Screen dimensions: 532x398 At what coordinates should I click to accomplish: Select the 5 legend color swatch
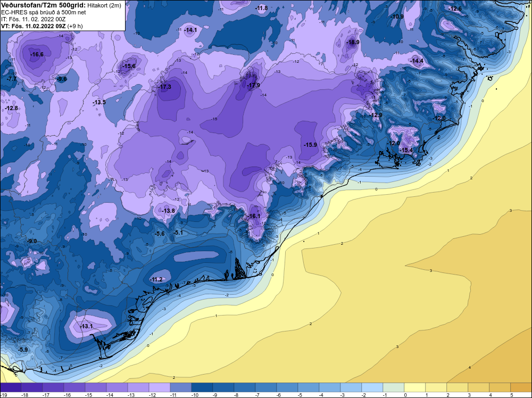click(x=521, y=387)
